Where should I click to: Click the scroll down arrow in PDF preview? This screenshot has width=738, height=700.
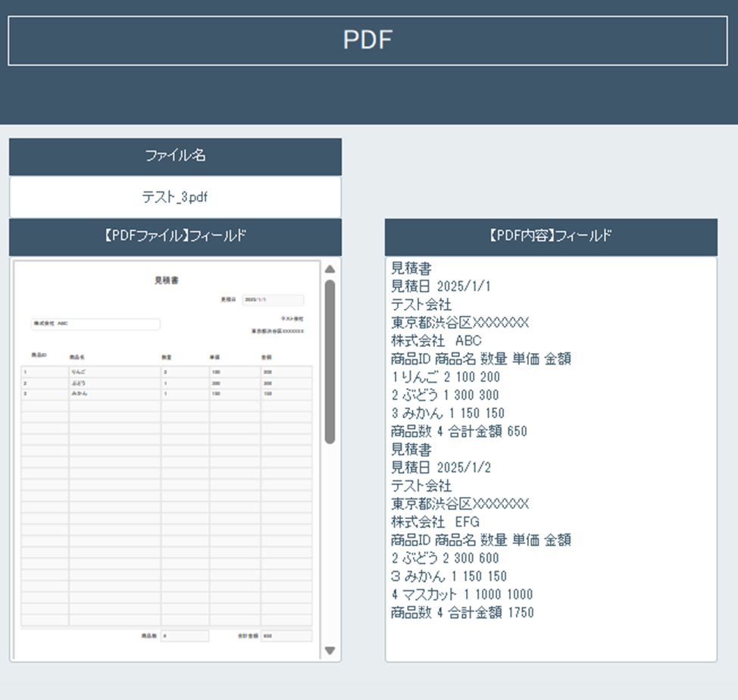click(330, 650)
